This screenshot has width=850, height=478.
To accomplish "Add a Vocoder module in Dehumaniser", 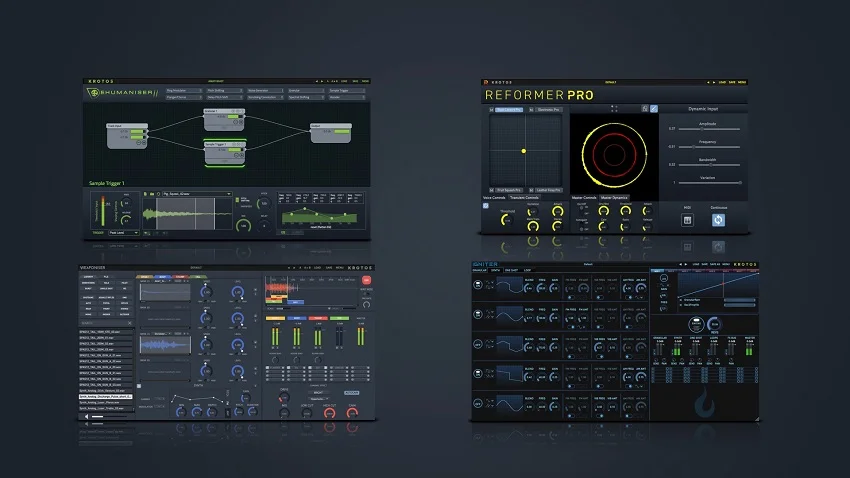I will click(346, 97).
